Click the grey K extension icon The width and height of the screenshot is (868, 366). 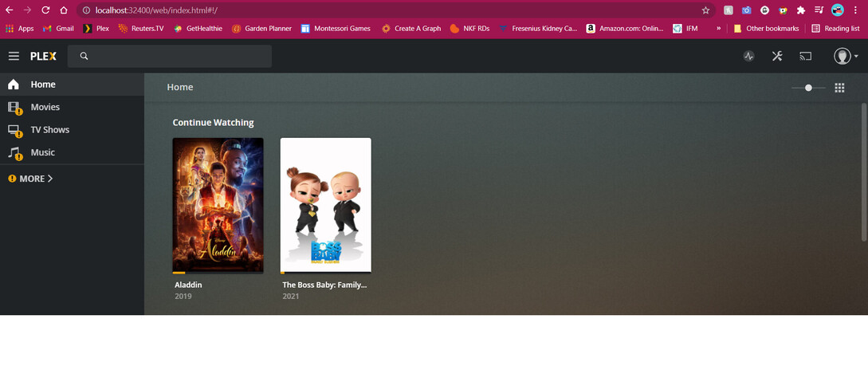[x=729, y=10]
